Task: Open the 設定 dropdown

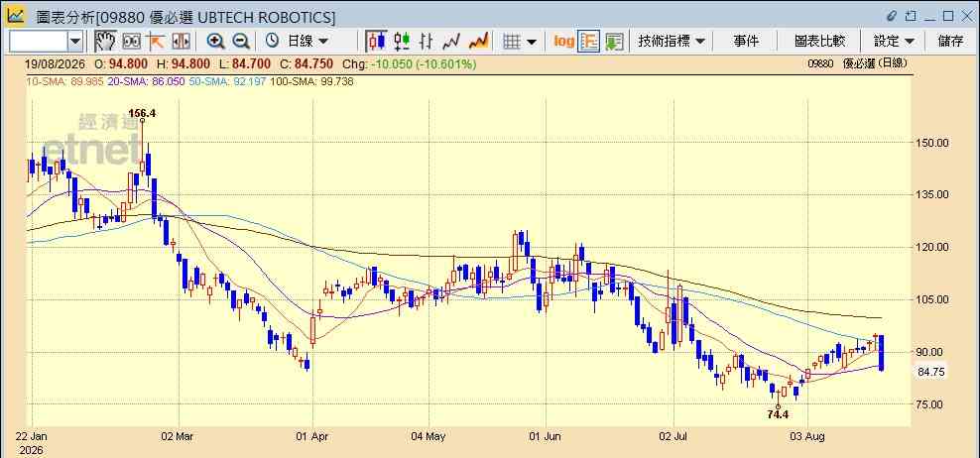Action: (894, 42)
